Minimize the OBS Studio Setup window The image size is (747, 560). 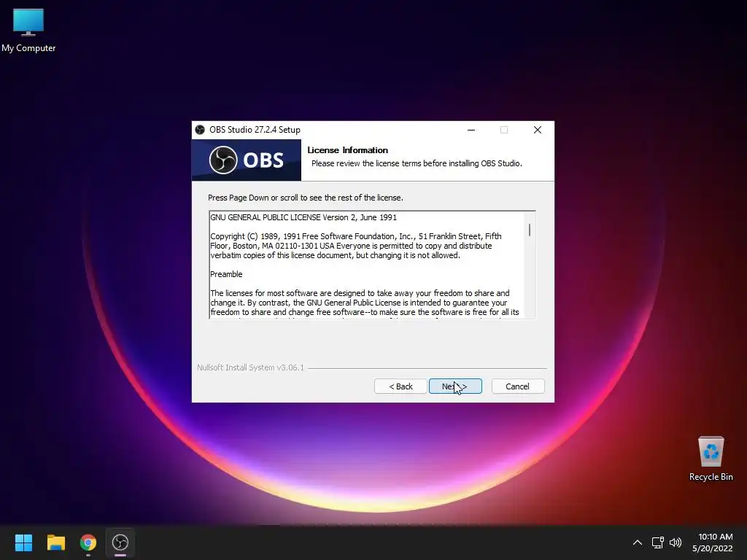[x=471, y=130]
